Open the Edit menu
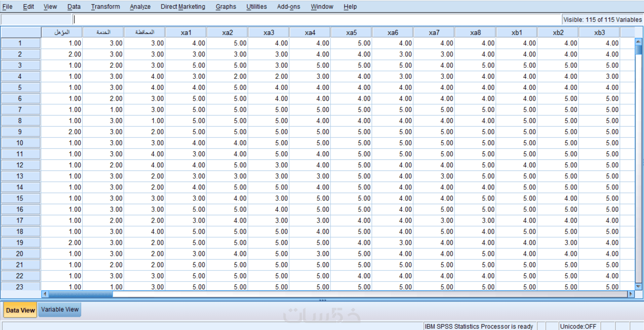Screen dimensions: 644x330 pyautogui.click(x=29, y=6)
